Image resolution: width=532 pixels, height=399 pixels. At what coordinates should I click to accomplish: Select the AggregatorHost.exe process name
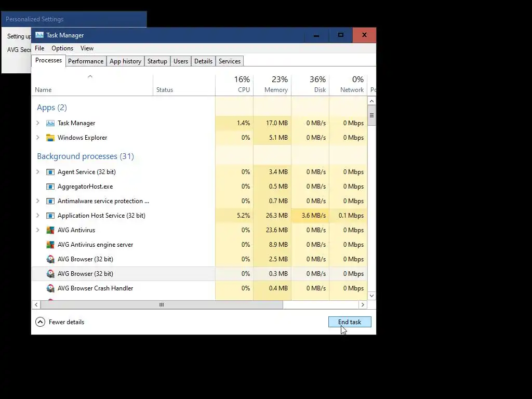click(85, 187)
